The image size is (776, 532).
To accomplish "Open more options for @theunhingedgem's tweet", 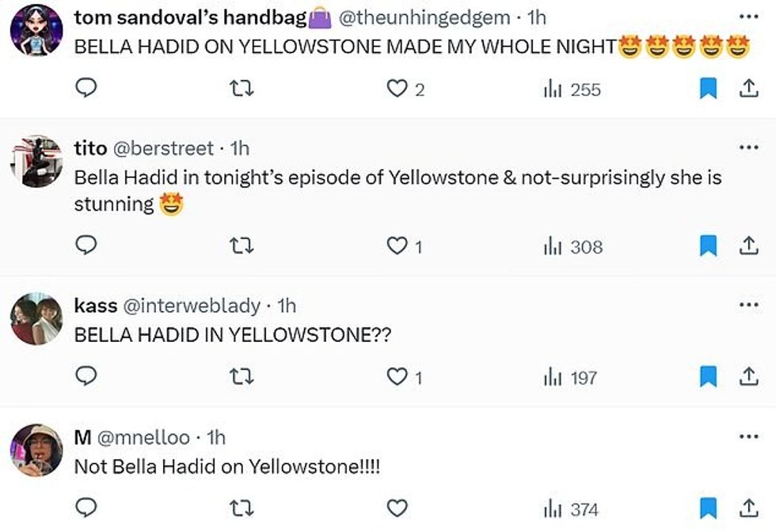I will pos(747,17).
